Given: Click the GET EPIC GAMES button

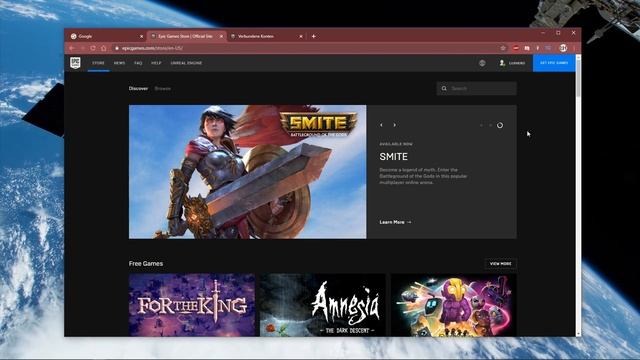Looking at the screenshot, I should point(554,63).
